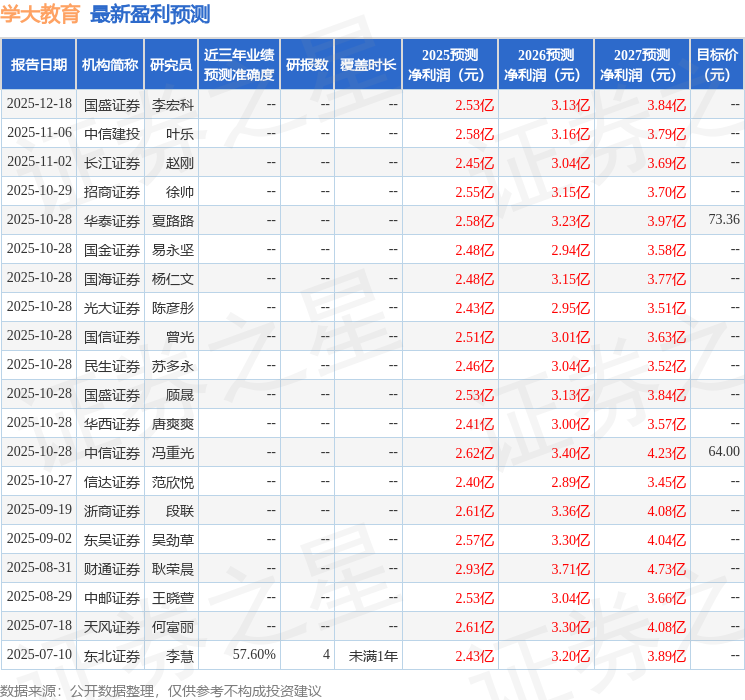
Task: Select the 招商证券 institution cell
Action: click(112, 192)
